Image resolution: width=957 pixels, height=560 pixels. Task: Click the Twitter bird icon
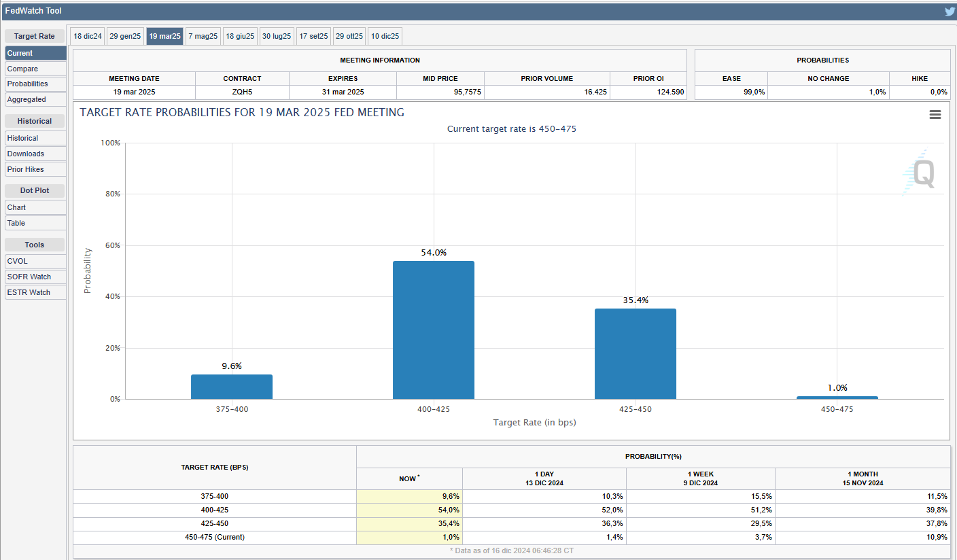click(950, 11)
